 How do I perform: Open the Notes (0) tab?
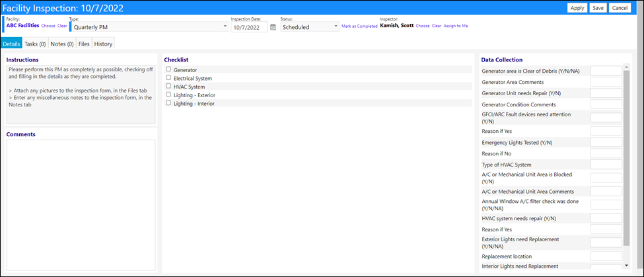coord(62,44)
